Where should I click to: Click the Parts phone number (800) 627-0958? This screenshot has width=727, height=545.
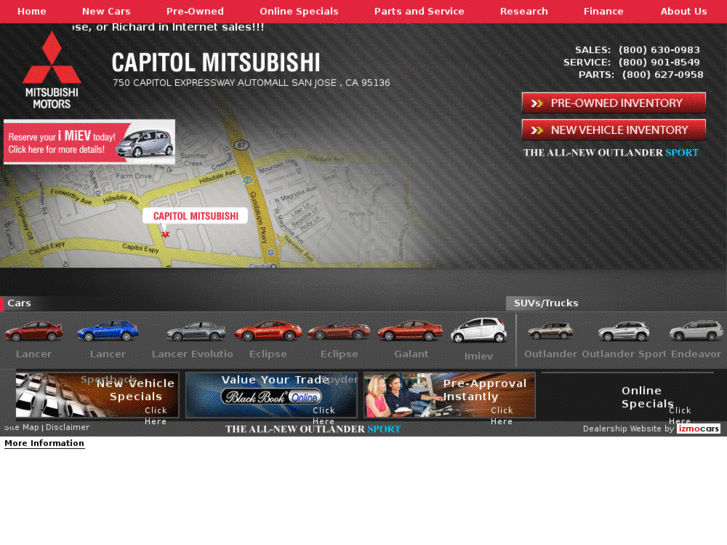pyautogui.click(x=663, y=75)
